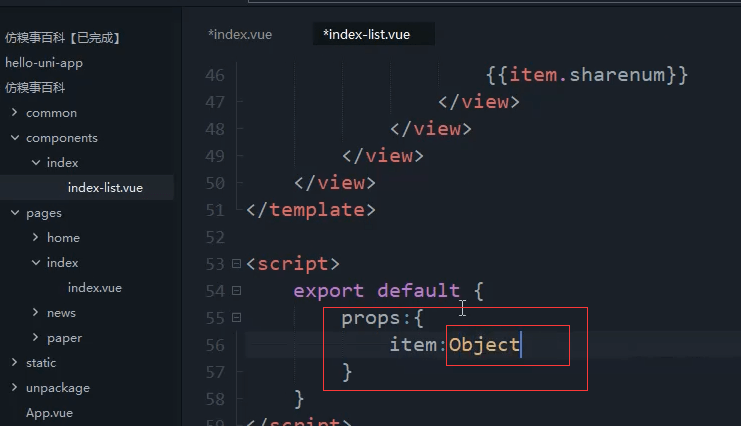Expand the unpackage folder chevron
741x426 pixels.
pos(14,387)
